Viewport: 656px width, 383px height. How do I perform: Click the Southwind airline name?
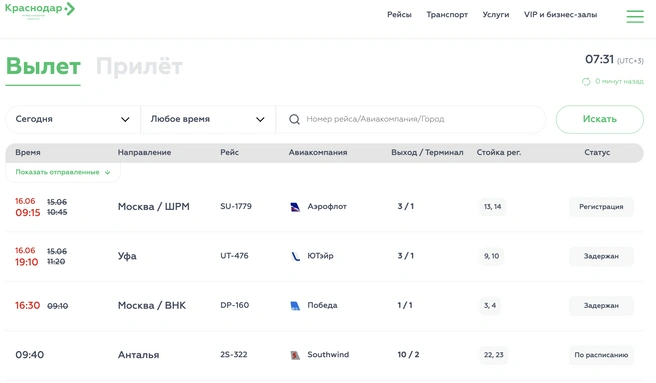click(x=328, y=355)
